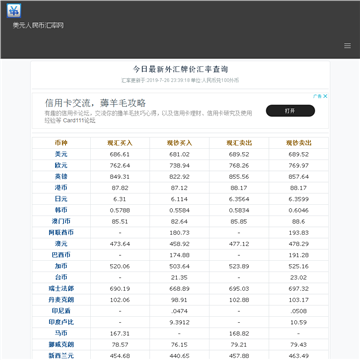The height and width of the screenshot is (360, 360).
Task: Select the 762.64 euro spot buy value
Action: [120, 166]
